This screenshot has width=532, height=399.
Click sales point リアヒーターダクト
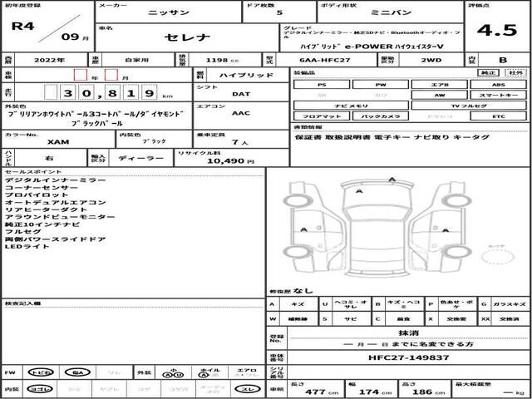[x=47, y=209]
